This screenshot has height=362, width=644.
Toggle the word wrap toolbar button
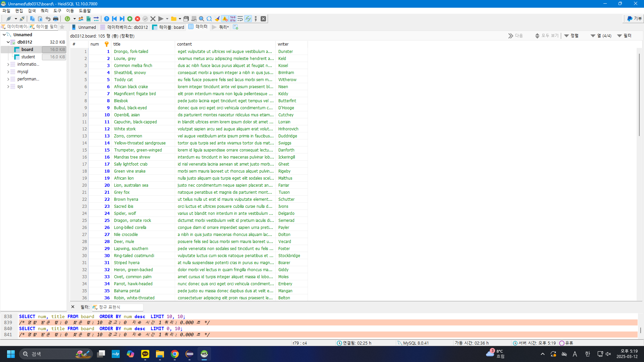(240, 19)
